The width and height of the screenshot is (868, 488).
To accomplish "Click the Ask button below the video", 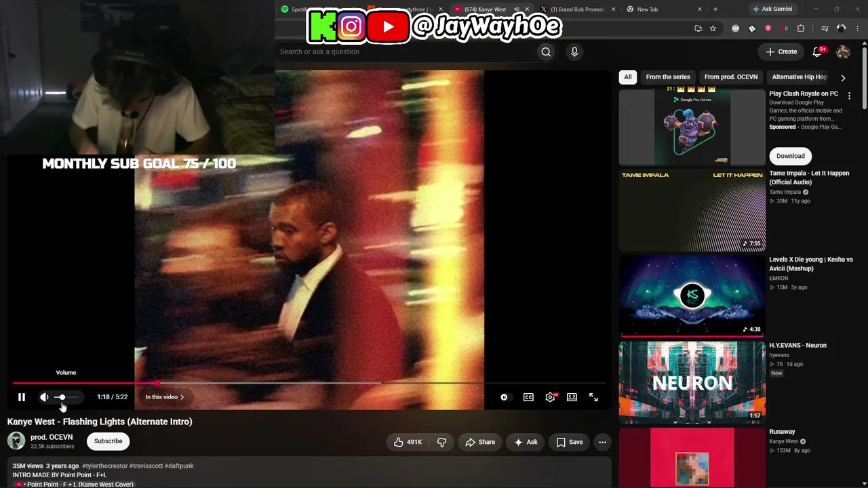I will click(526, 442).
